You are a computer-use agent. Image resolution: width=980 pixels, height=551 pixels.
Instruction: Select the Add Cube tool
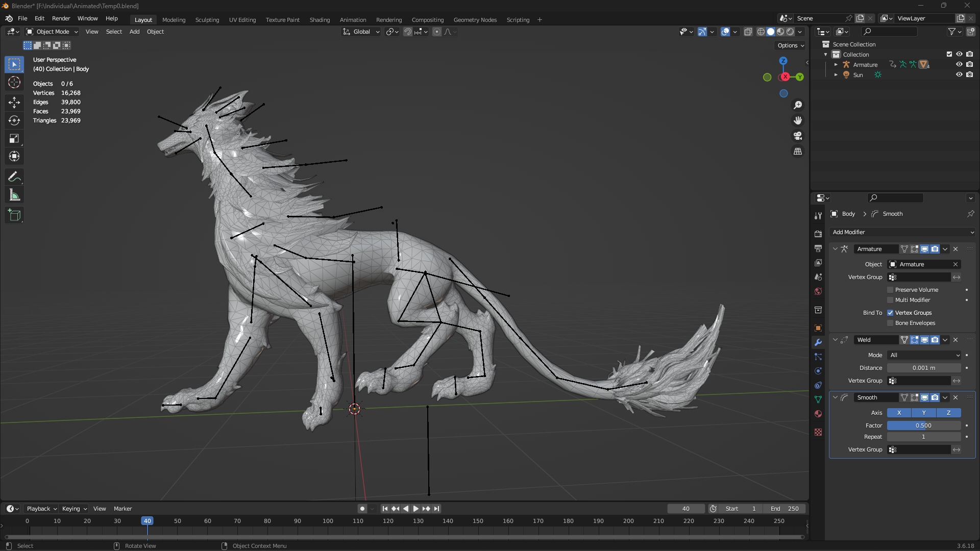point(14,215)
